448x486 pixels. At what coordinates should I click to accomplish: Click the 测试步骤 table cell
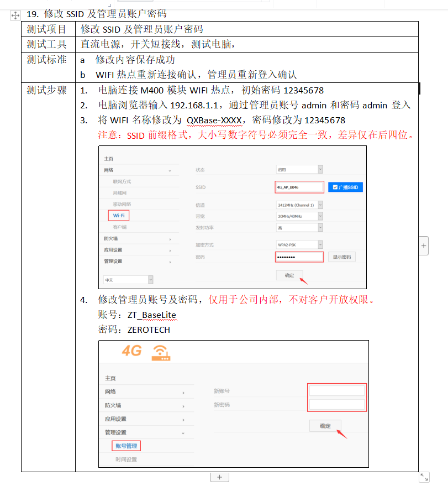click(x=48, y=277)
